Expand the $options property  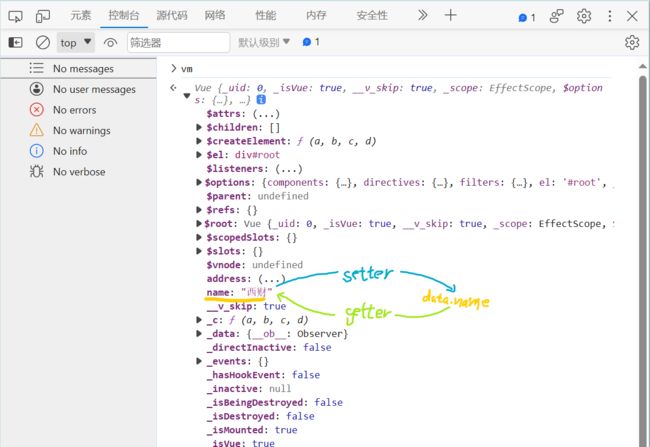coord(199,182)
